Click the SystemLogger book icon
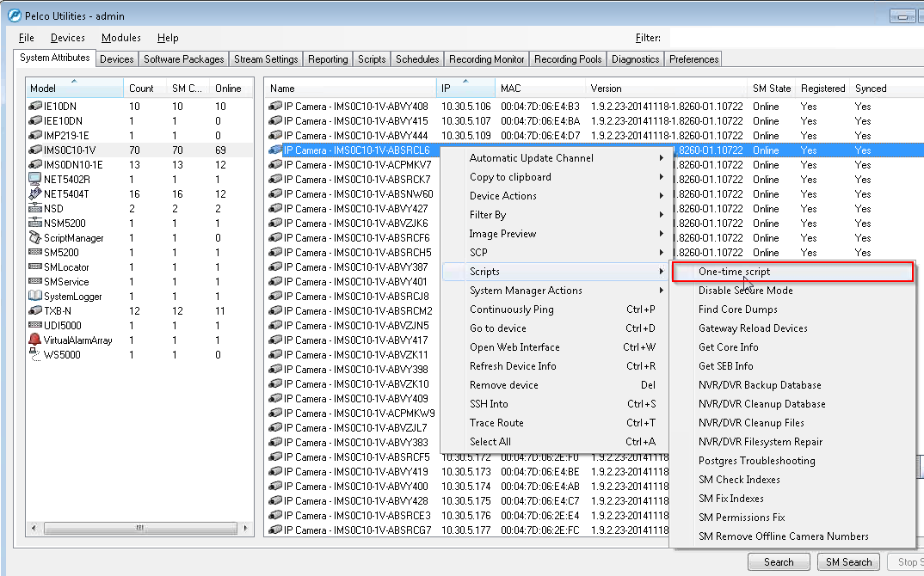The width and height of the screenshot is (924, 576). click(35, 296)
